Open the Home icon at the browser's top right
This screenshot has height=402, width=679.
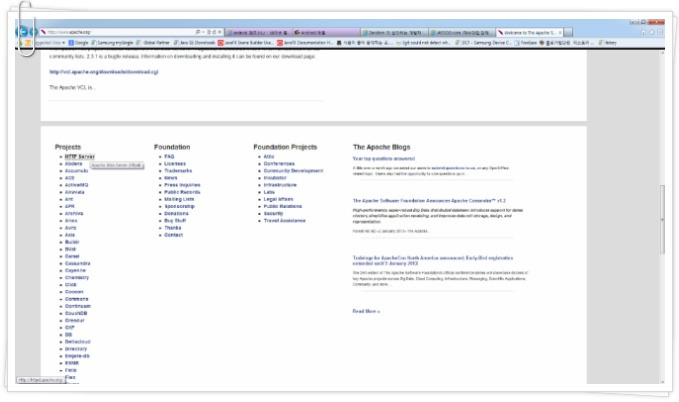coord(643,32)
